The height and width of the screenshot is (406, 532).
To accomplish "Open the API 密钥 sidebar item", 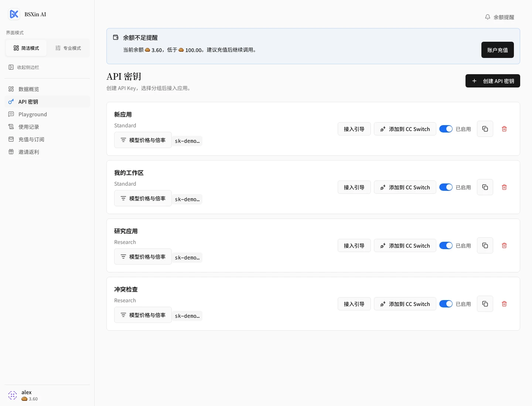I will [47, 101].
